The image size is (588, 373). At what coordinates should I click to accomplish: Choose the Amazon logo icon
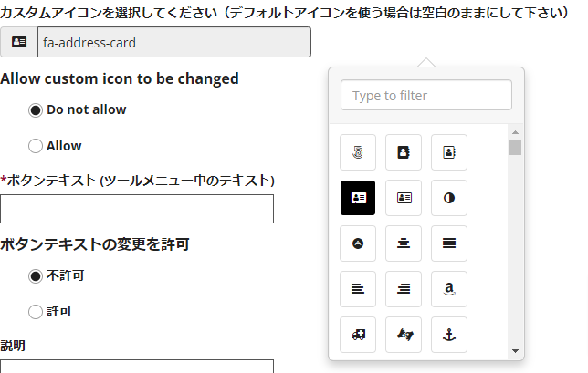click(449, 289)
